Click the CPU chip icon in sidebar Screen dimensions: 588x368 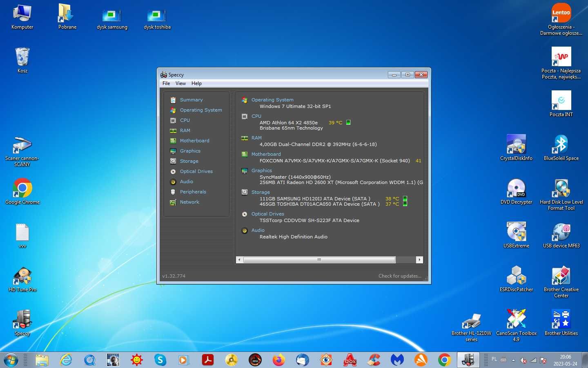click(173, 120)
